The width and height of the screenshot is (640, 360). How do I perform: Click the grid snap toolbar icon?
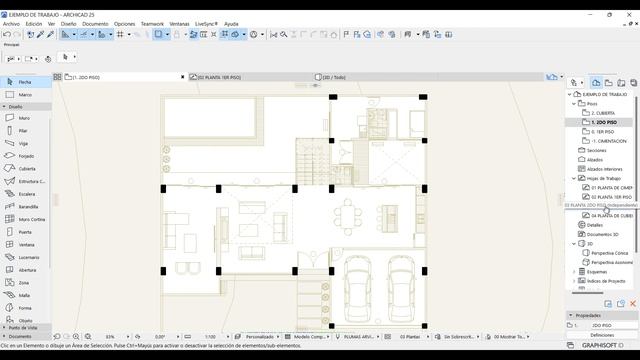pyautogui.click(x=120, y=35)
